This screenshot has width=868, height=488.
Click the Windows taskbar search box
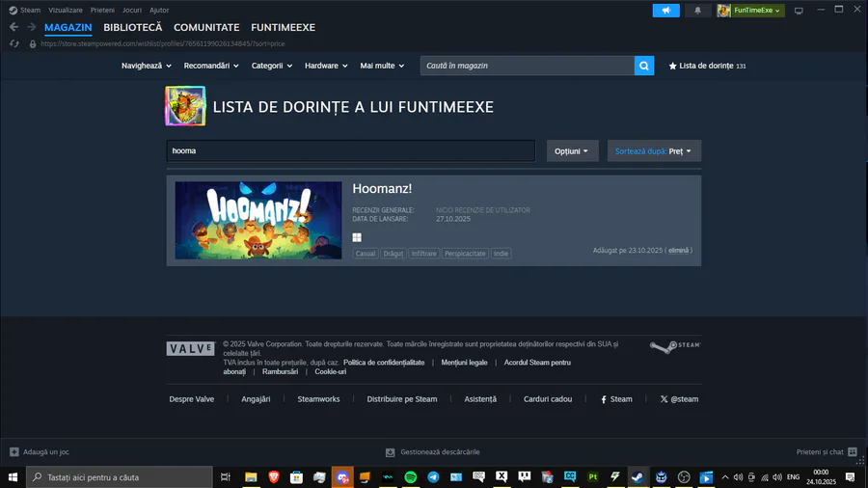click(119, 477)
